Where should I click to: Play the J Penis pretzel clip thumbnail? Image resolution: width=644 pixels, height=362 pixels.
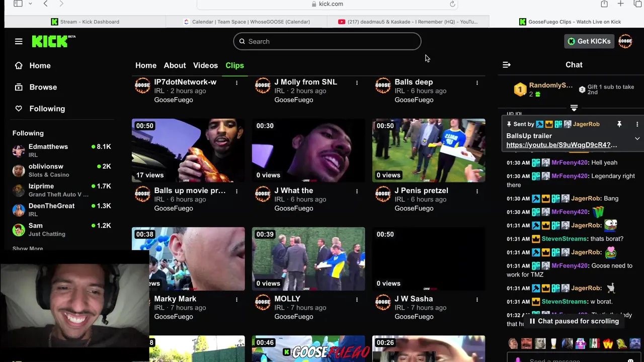point(429,150)
